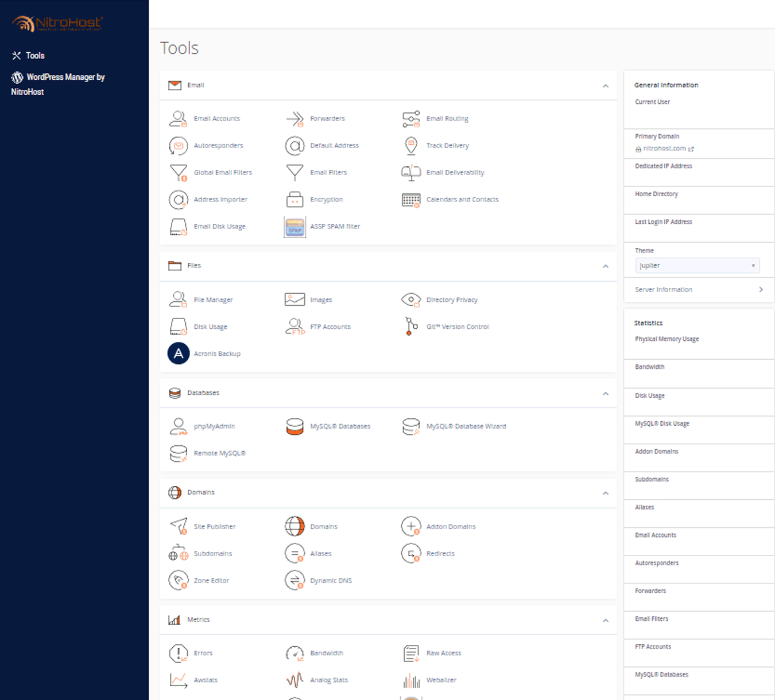Collapse the Email section
The image size is (775, 700).
pos(605,85)
